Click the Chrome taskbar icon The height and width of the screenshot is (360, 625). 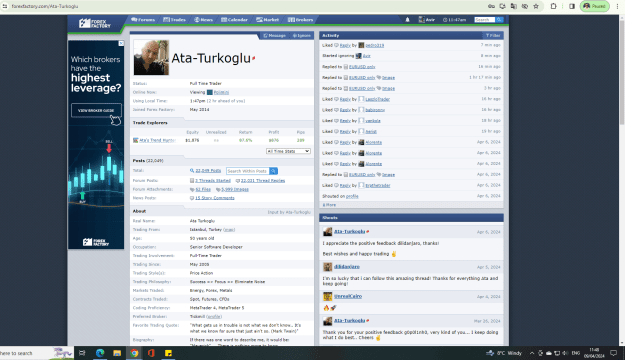134,353
